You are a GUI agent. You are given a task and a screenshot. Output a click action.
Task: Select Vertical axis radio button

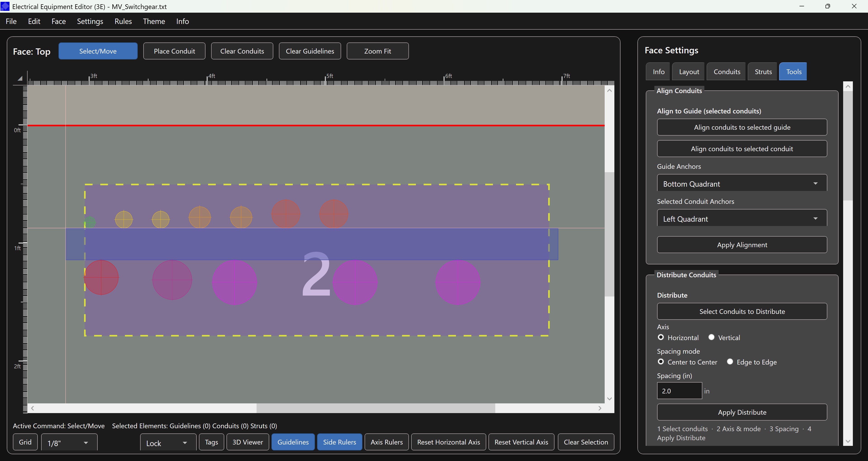coord(711,337)
